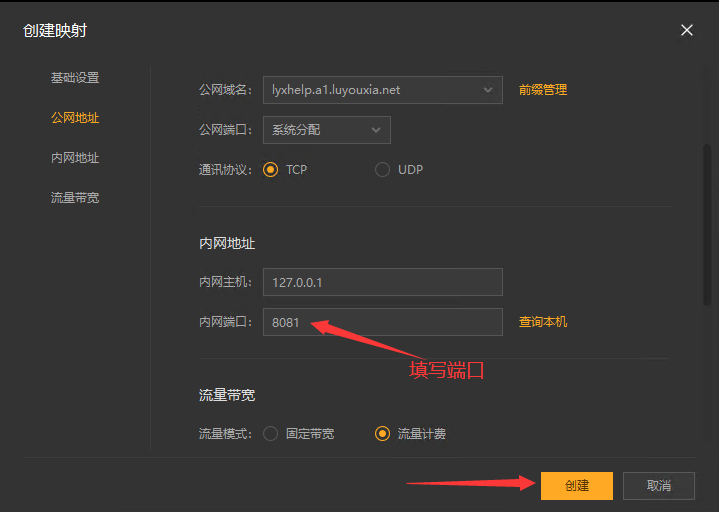719x512 pixels.
Task: Go to 基础设置 section
Action: click(x=75, y=78)
